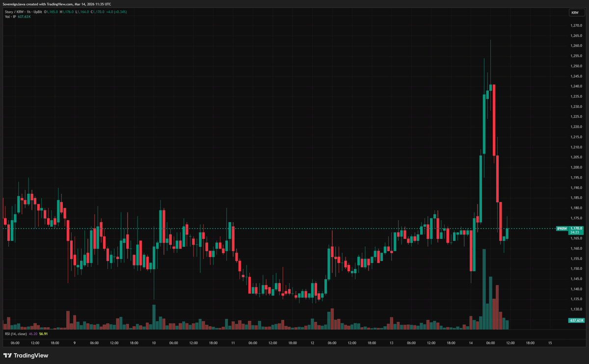Click date label 13 on time axis

click(x=391, y=343)
